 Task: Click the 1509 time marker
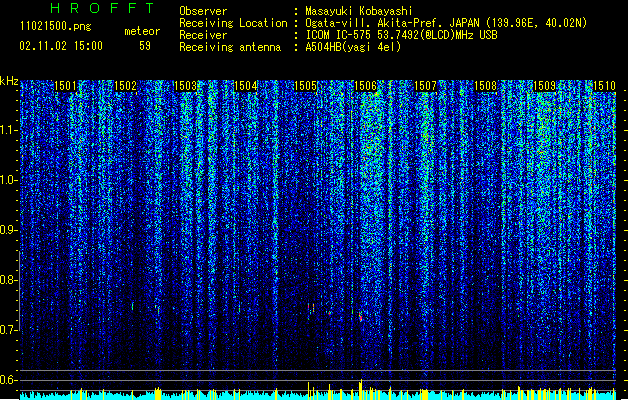point(544,86)
